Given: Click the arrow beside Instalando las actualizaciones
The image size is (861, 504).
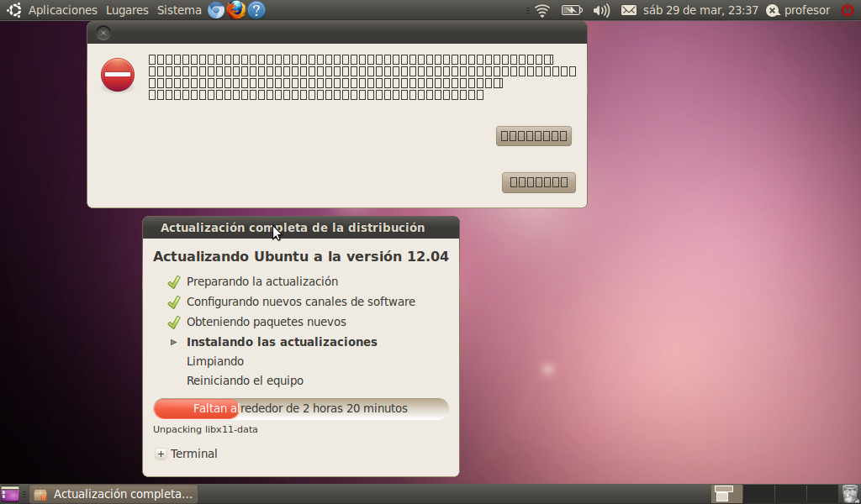Looking at the screenshot, I should pos(173,342).
